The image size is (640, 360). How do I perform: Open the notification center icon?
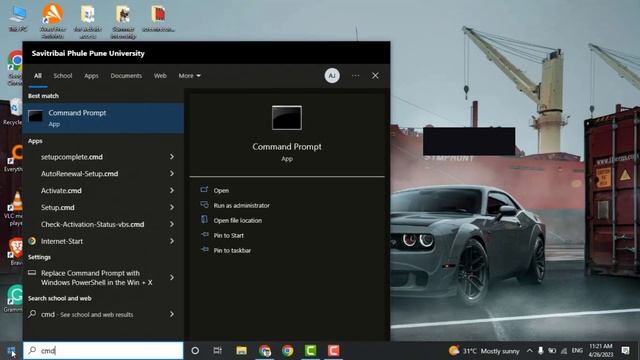click(625, 351)
